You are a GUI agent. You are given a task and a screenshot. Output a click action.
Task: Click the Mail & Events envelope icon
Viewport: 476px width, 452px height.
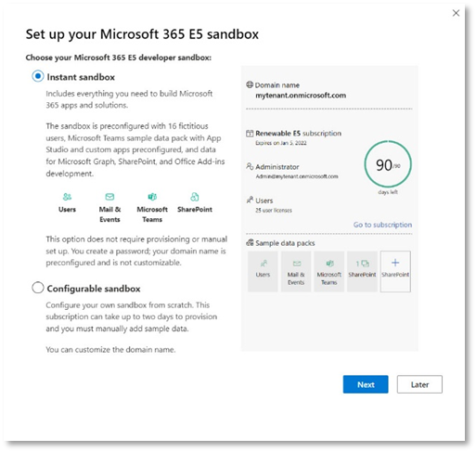[x=109, y=197]
